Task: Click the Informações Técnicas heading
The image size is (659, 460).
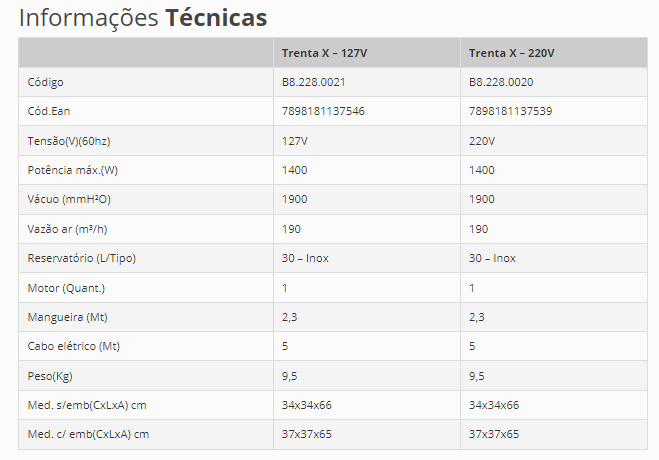Action: click(x=143, y=18)
